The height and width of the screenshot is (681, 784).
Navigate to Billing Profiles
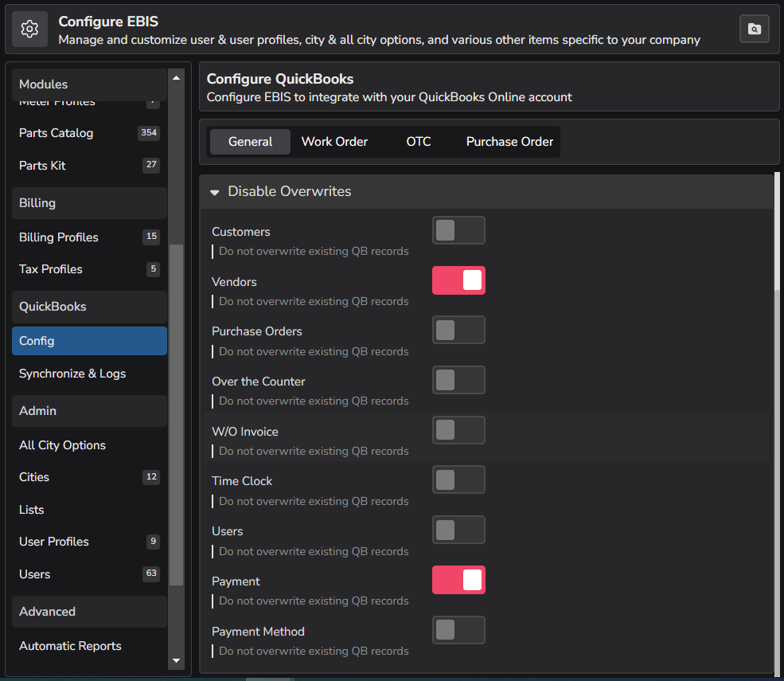click(x=58, y=237)
